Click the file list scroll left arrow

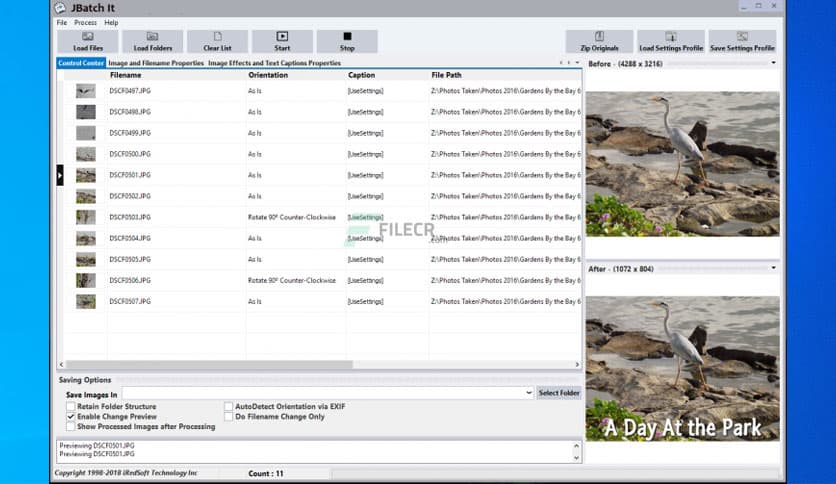point(61,365)
